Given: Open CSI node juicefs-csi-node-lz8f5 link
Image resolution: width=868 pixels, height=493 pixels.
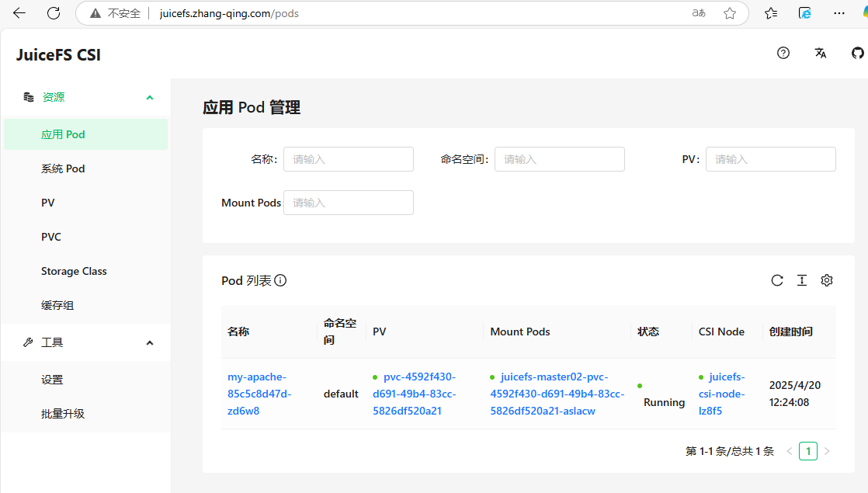Looking at the screenshot, I should 721,394.
